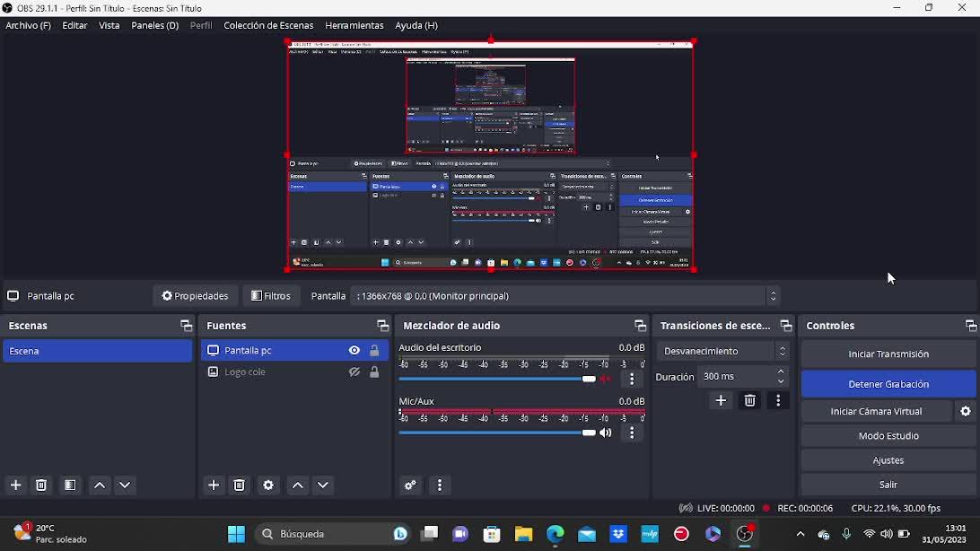The image size is (980, 551).
Task: Click Detener Grabación button
Action: (x=888, y=384)
